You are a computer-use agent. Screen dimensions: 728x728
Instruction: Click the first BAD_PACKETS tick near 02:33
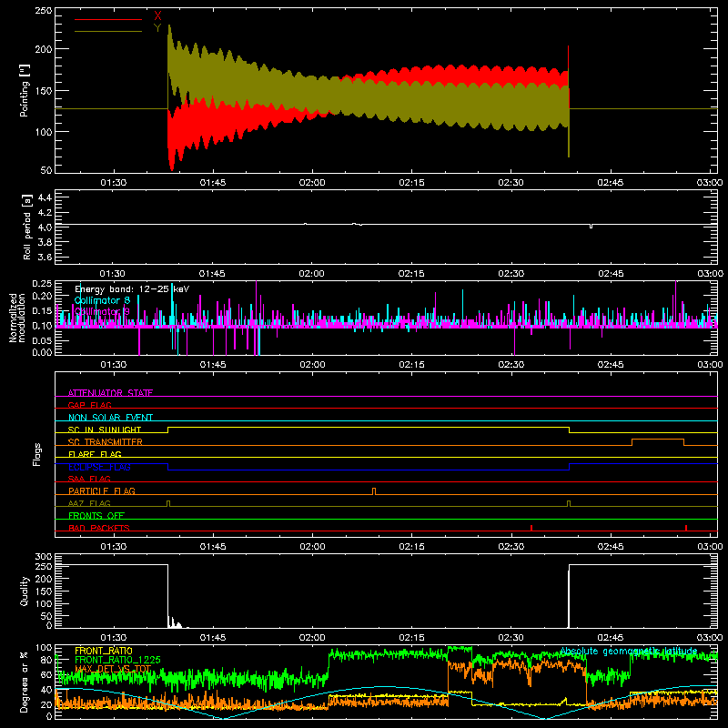[x=531, y=528]
